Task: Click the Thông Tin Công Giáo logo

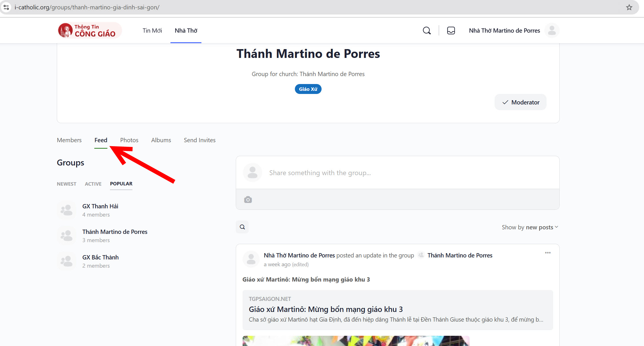Action: (89, 30)
